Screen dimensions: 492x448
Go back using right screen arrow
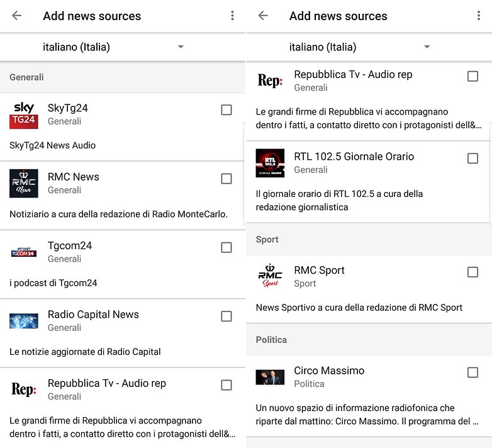[263, 15]
